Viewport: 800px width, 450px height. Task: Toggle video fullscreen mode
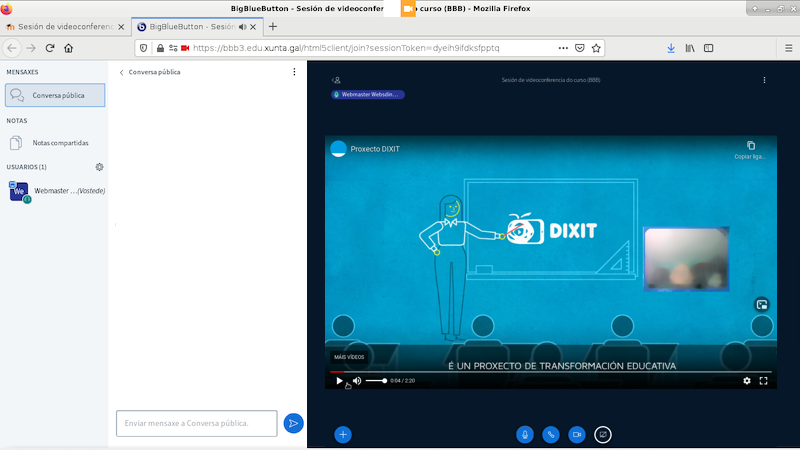pyautogui.click(x=763, y=381)
